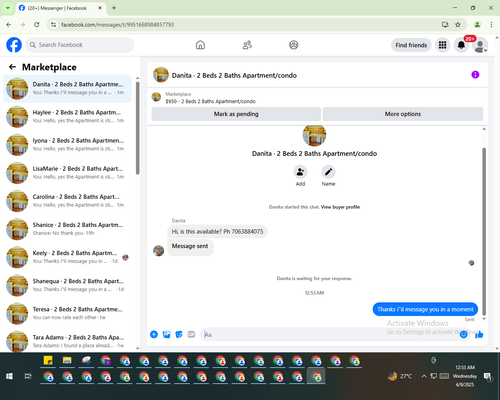Viewport: 500px width, 400px height.
Task: Open the taskbar clock and date
Action: 465,376
